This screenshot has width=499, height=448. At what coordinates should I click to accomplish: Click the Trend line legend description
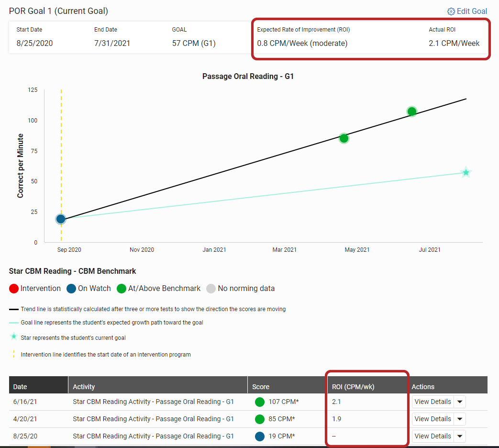click(x=153, y=309)
